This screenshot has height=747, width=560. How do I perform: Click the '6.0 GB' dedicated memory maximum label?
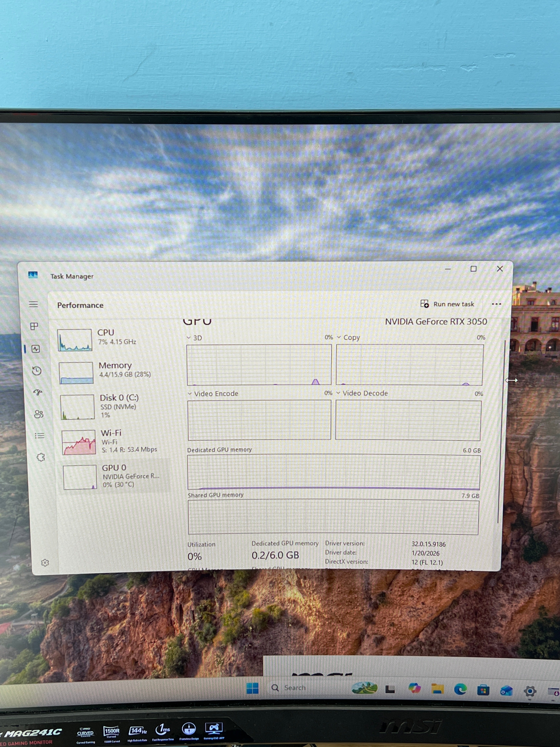tap(471, 451)
